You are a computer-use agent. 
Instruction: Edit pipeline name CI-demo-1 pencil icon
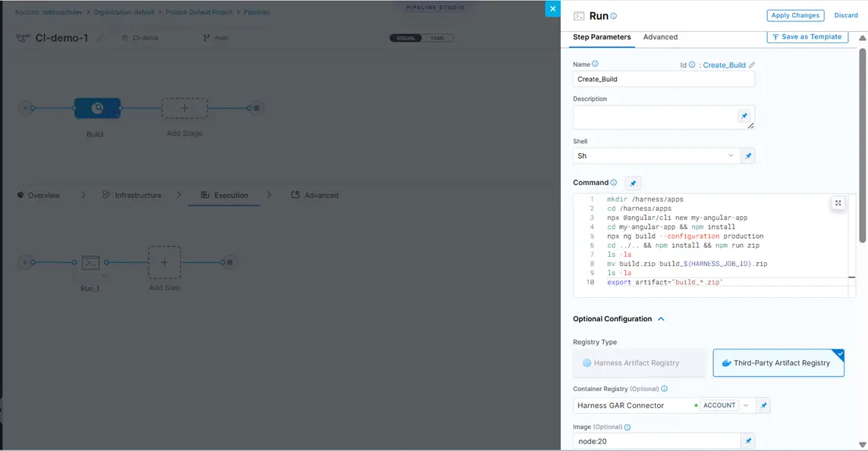coord(99,38)
